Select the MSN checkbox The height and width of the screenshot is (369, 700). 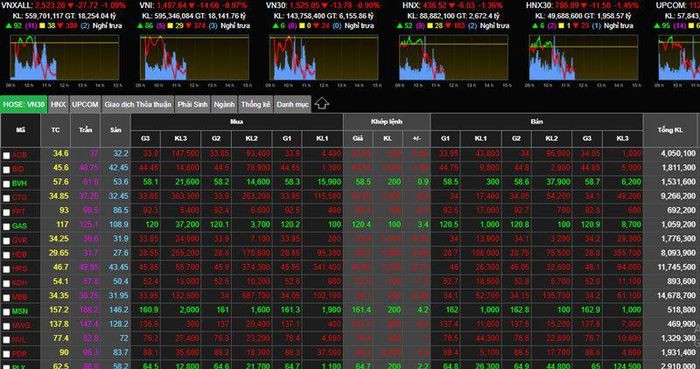[x=6, y=312]
